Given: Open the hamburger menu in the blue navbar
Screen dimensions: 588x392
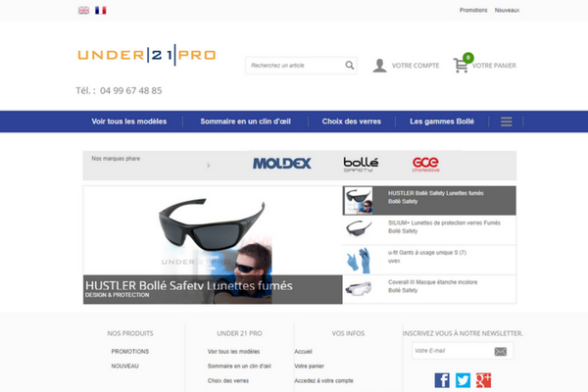Looking at the screenshot, I should 507,122.
